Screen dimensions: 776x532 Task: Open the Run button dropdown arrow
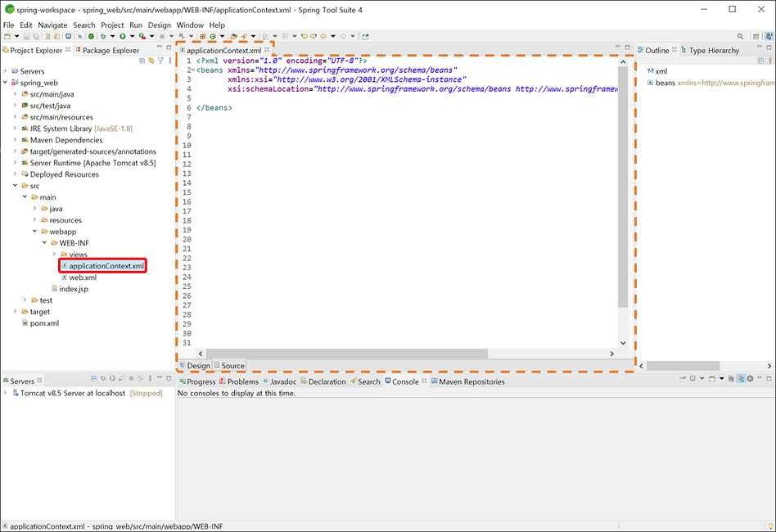(132, 36)
